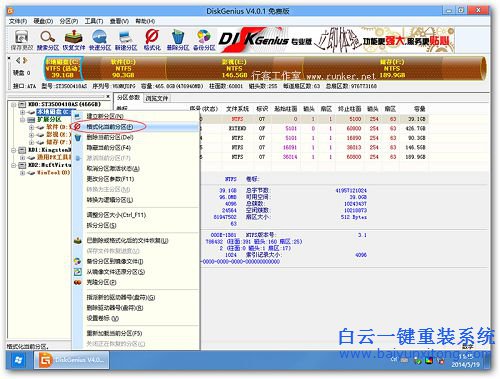Click the 格式化 format toolbar icon
This screenshot has width=500, height=379.
click(152, 36)
